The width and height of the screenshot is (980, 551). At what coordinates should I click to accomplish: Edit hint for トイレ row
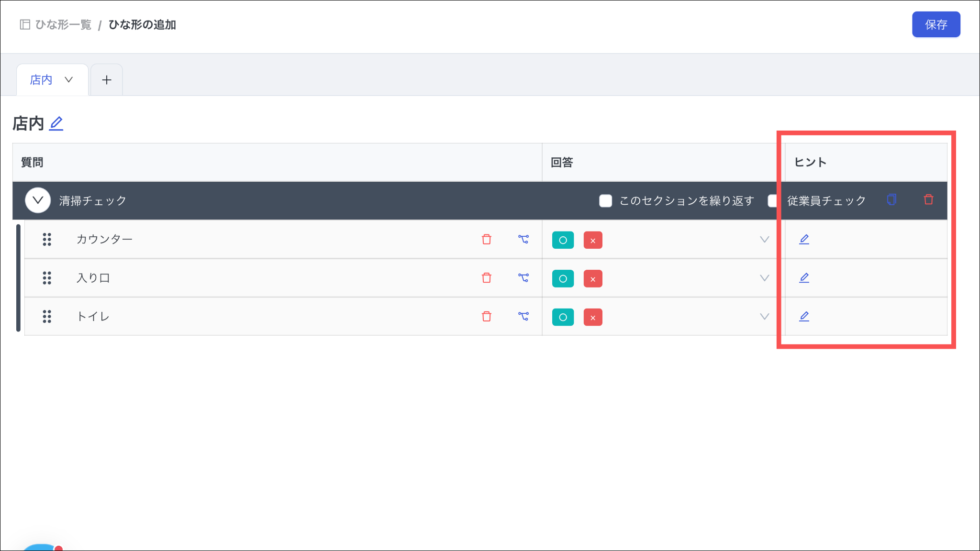(x=804, y=317)
